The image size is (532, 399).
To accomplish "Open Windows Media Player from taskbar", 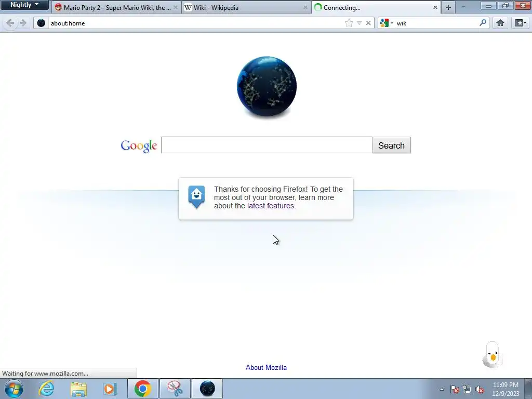I will (x=110, y=389).
